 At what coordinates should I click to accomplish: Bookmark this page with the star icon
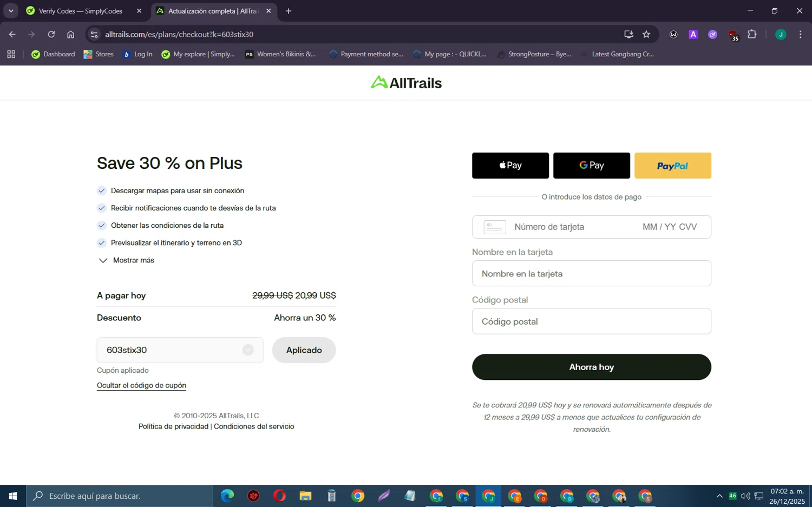coord(646,34)
